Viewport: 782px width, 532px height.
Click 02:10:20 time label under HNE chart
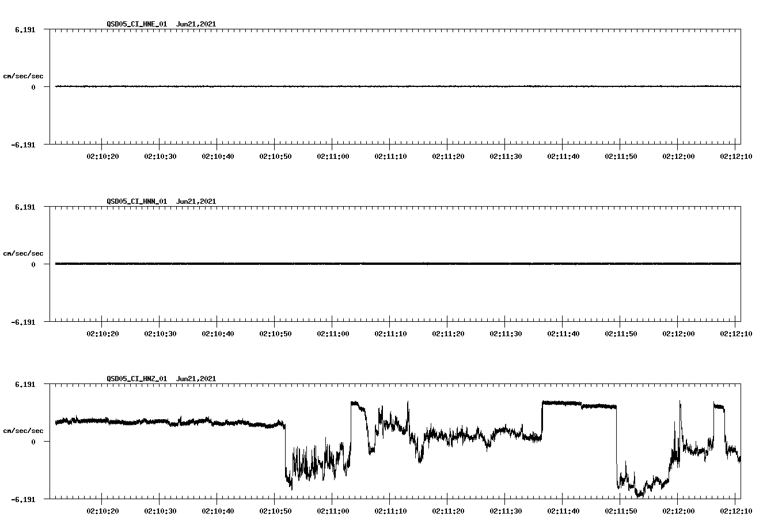[x=103, y=156]
